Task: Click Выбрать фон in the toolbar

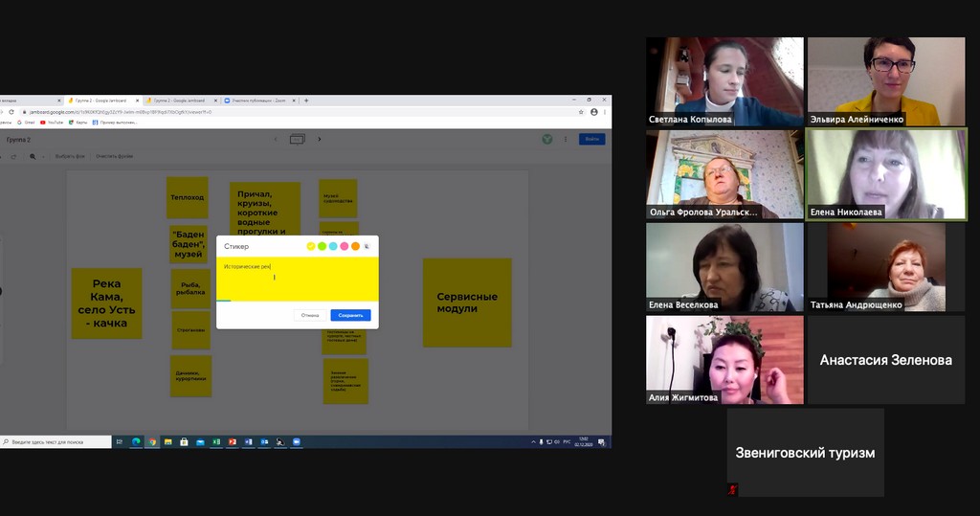Action: 69,156
